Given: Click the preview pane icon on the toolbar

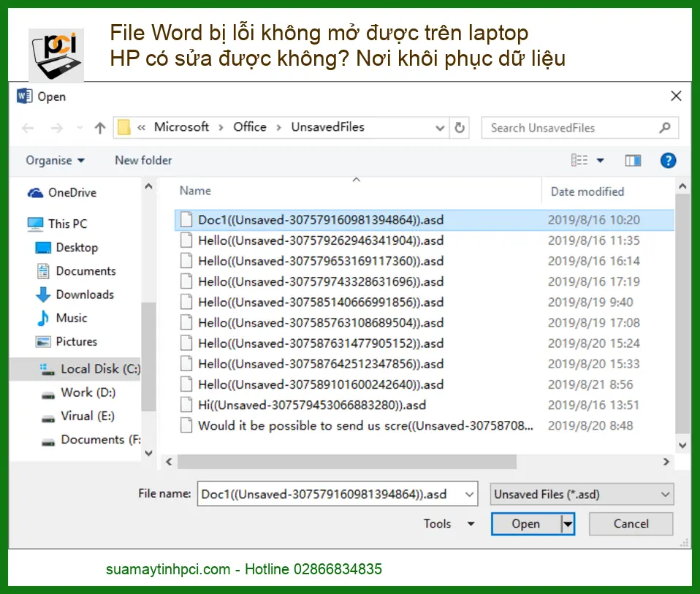Looking at the screenshot, I should pos(633,160).
